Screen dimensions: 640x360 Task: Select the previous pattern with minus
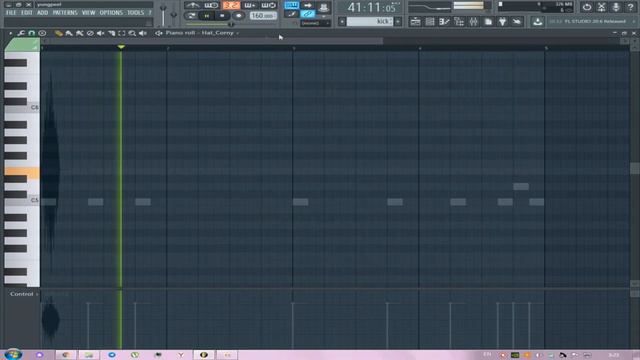(342, 22)
